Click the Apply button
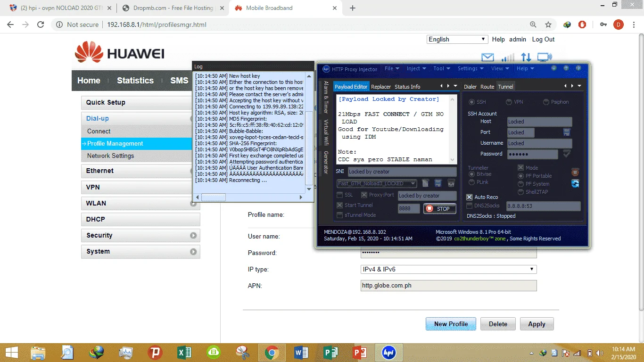Image resolution: width=644 pixels, height=362 pixels. pyautogui.click(x=537, y=324)
